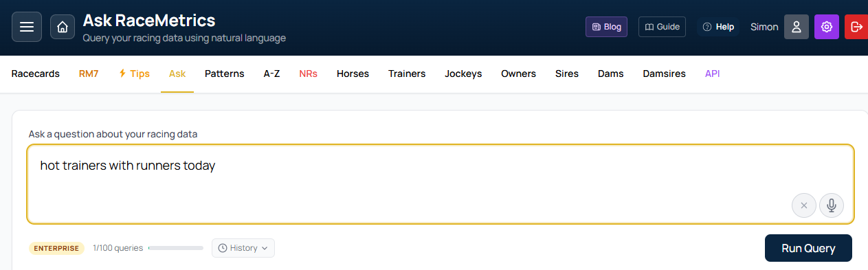Go to Sires tab
868x270 pixels.
click(567, 74)
